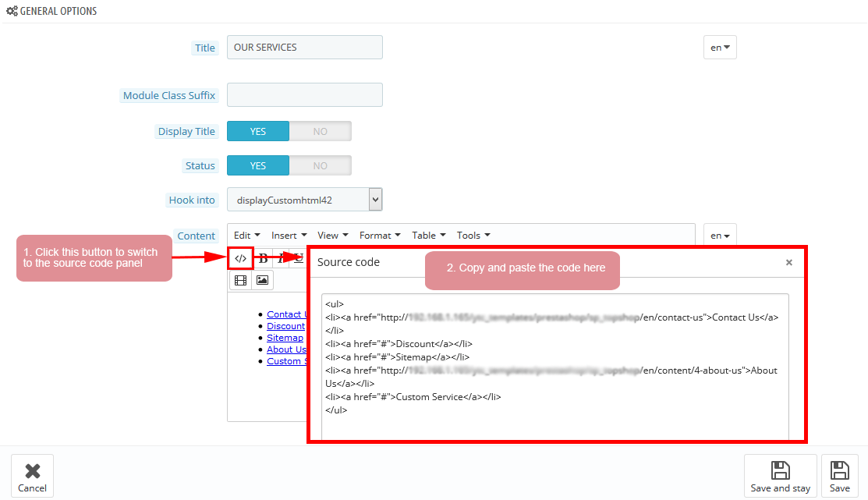Click the Save and stay button
Image resolution: width=868 pixels, height=500 pixels.
pos(780,476)
